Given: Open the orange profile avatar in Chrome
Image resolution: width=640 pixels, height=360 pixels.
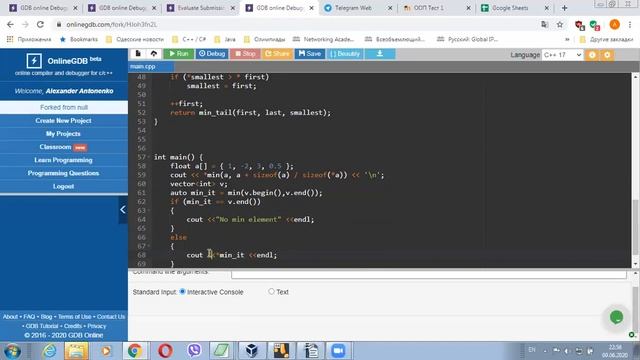Looking at the screenshot, I should coord(614,24).
